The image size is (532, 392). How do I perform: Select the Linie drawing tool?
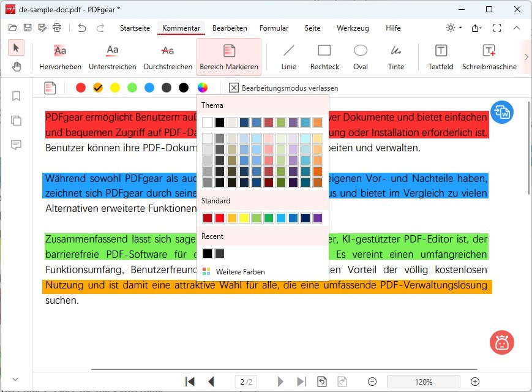(289, 57)
